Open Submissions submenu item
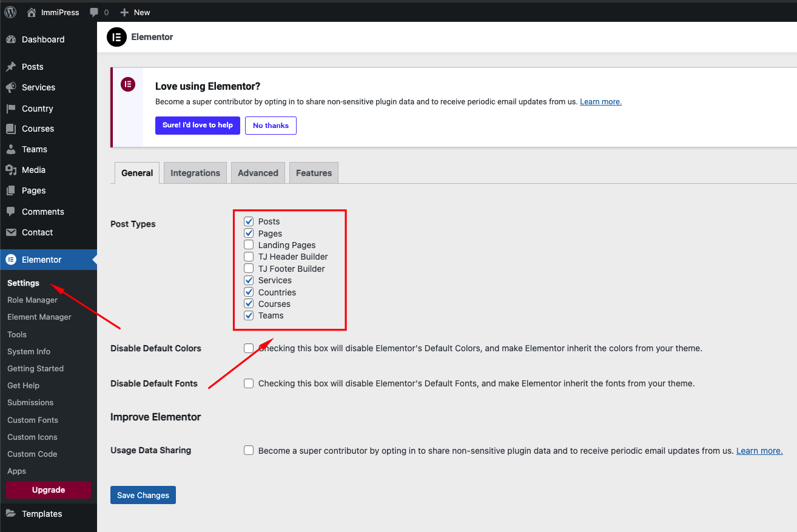 point(30,402)
